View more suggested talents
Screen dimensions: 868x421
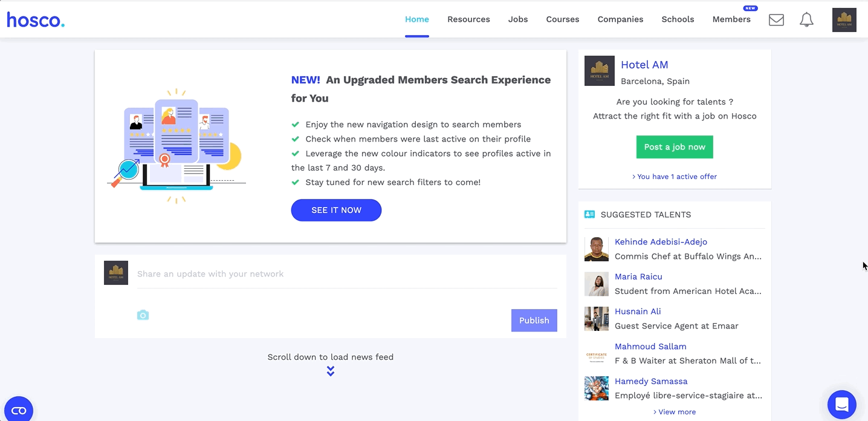click(675, 412)
